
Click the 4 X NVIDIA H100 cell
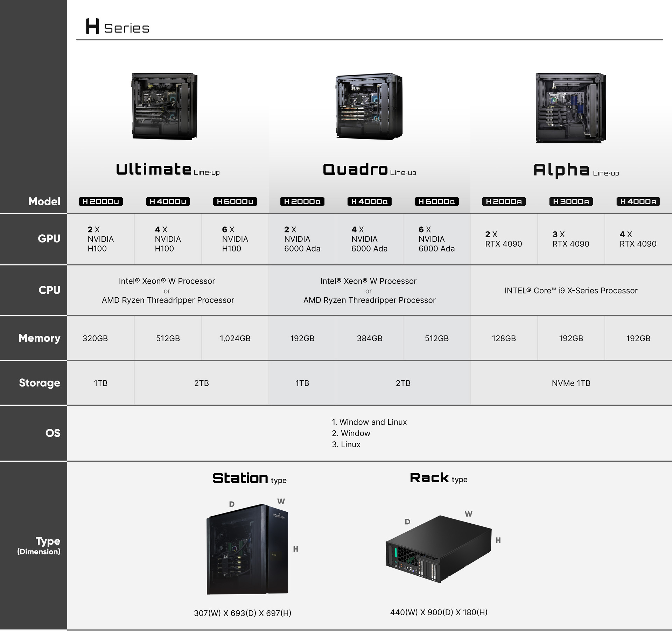[168, 239]
